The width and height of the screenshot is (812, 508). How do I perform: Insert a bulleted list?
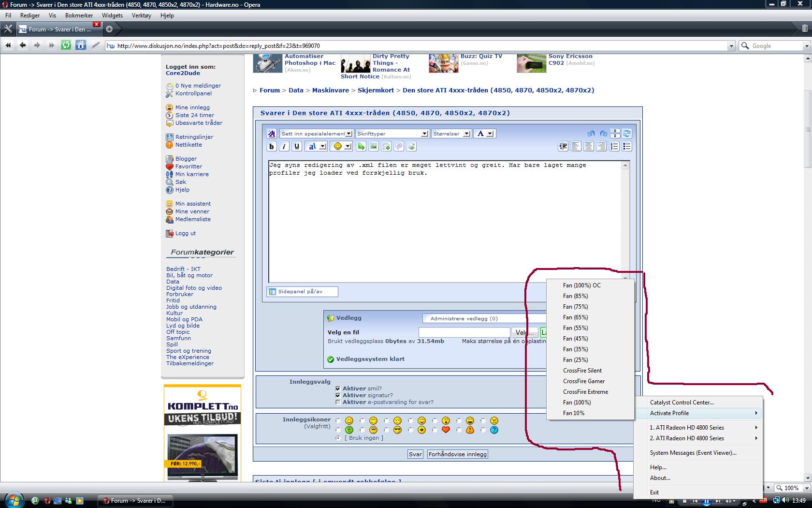tap(627, 147)
